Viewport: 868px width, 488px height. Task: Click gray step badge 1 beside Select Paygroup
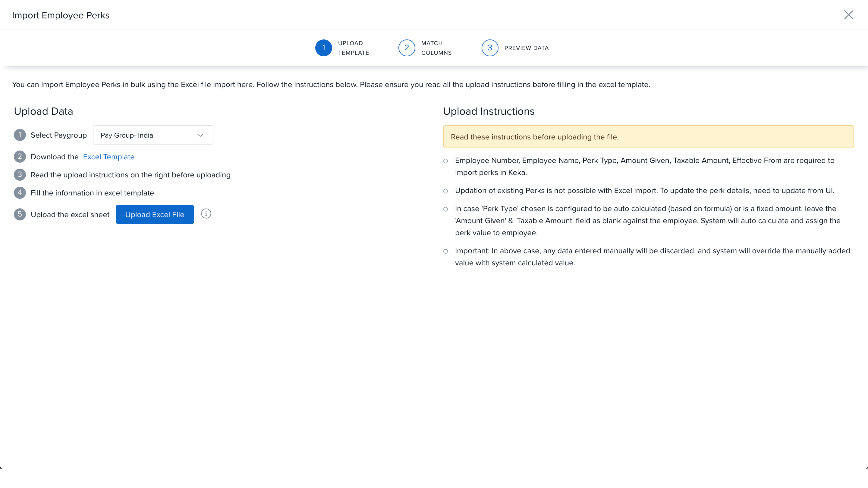[x=20, y=135]
